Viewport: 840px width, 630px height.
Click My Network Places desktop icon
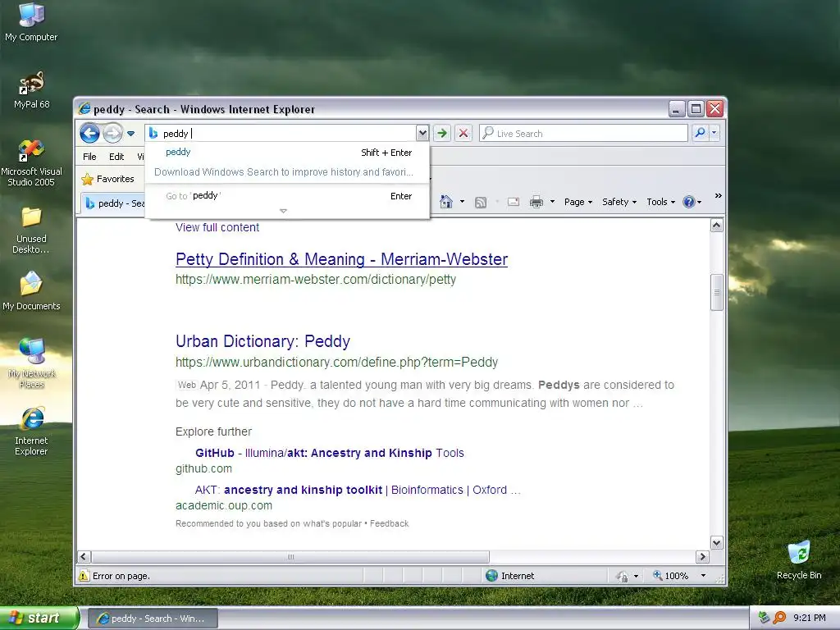[31, 363]
